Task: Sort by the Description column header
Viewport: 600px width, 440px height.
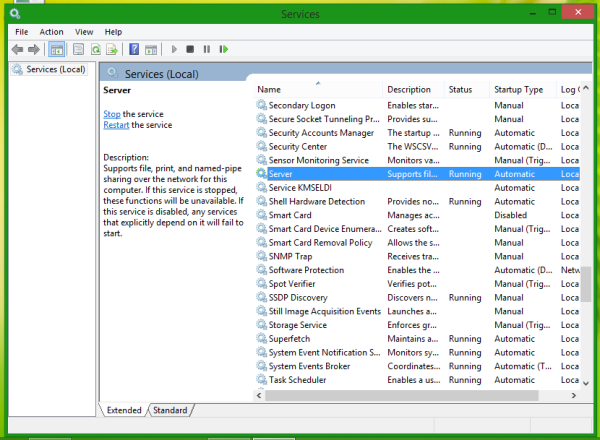Action: [413, 90]
